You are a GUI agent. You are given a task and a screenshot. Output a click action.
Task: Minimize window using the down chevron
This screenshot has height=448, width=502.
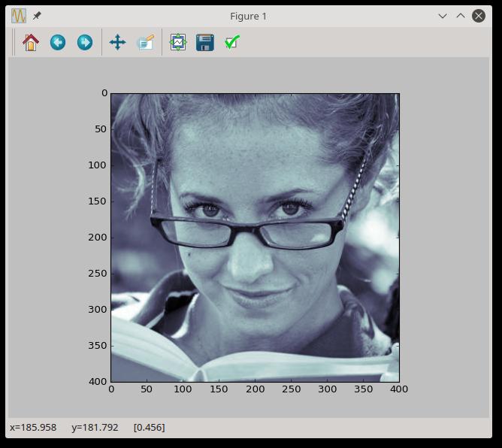[443, 16]
